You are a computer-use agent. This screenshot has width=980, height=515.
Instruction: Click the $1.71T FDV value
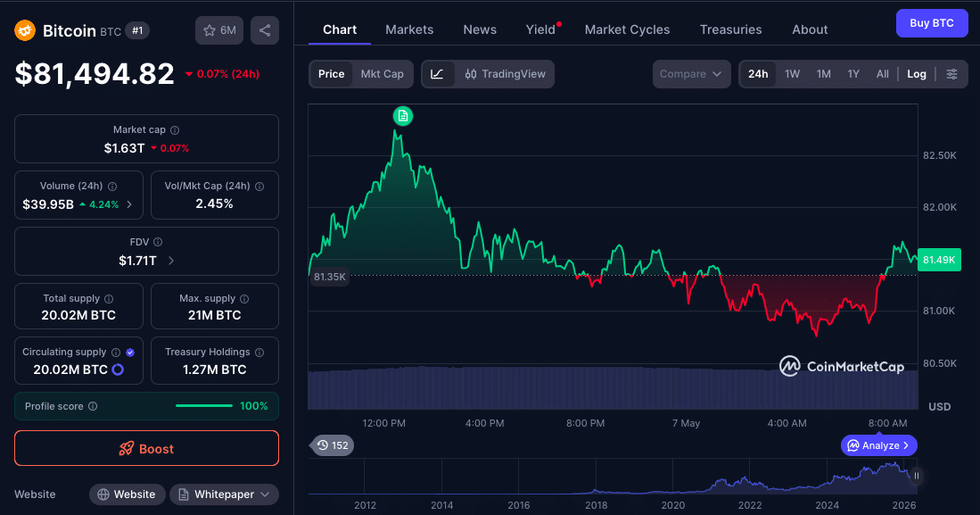coord(137,261)
